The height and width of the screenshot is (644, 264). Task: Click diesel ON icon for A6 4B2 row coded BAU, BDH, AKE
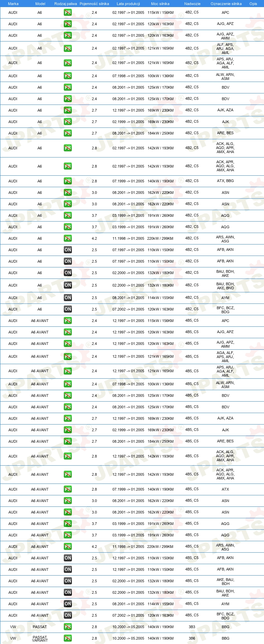coord(68,273)
